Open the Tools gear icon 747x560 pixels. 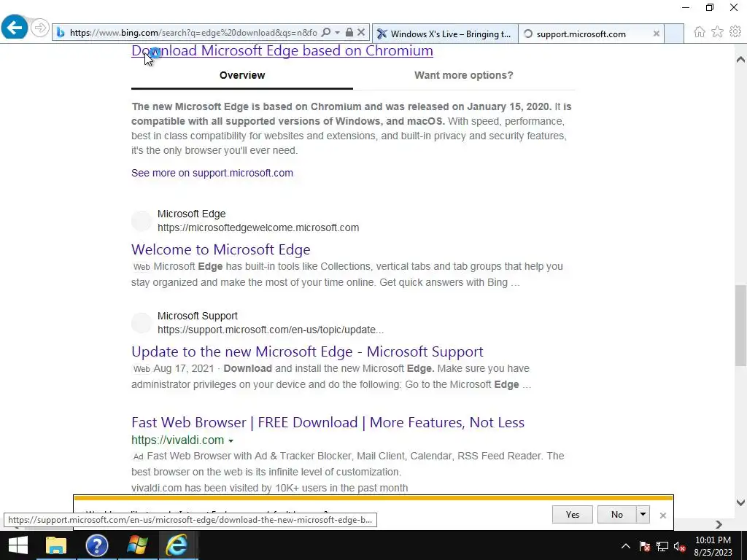735,32
